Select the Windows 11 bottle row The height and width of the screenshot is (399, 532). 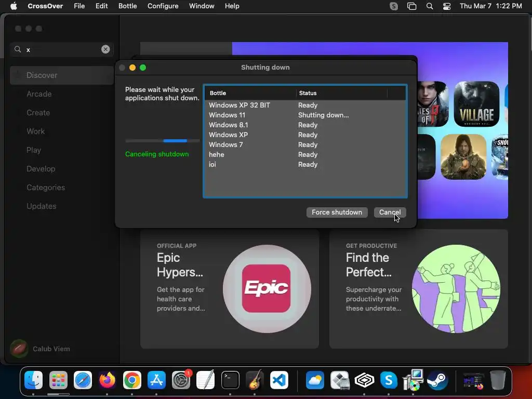(x=305, y=115)
